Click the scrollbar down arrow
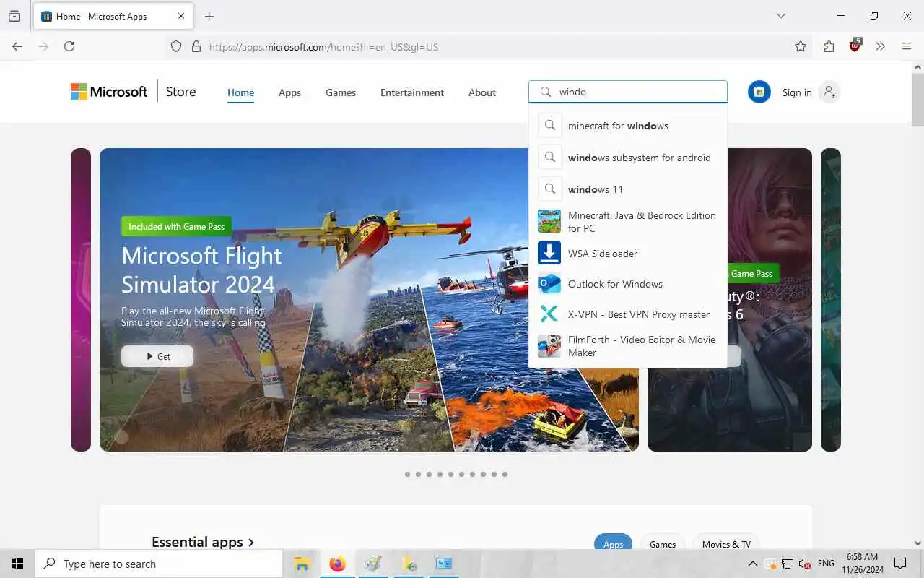This screenshot has width=924, height=578. [x=918, y=543]
